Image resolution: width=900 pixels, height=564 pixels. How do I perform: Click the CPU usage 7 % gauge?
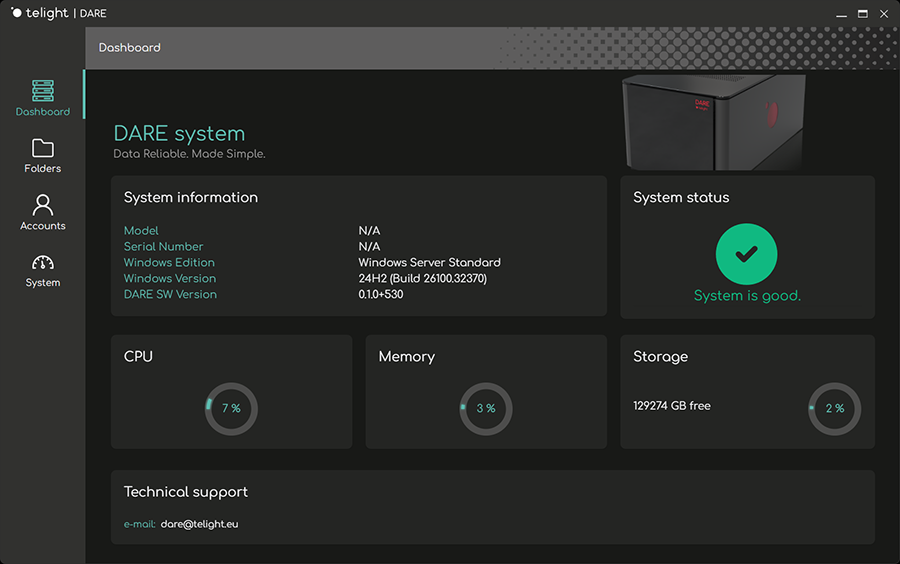pos(231,408)
